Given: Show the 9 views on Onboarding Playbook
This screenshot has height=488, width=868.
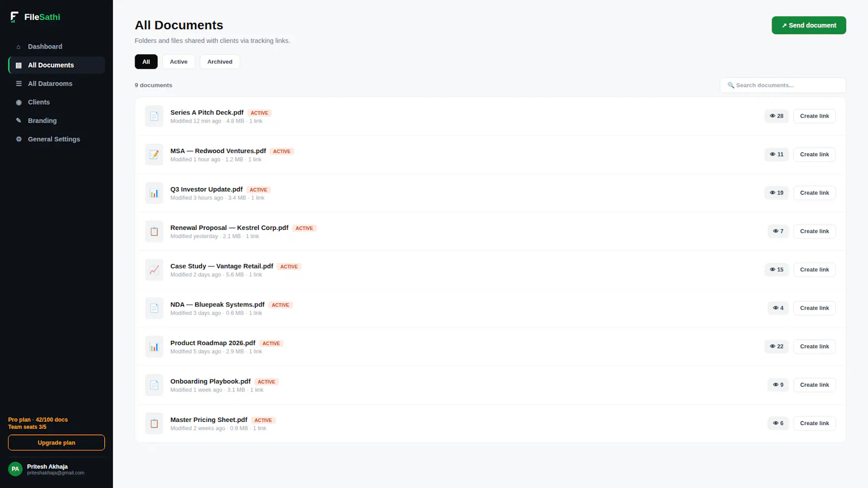Looking at the screenshot, I should pyautogui.click(x=778, y=385).
